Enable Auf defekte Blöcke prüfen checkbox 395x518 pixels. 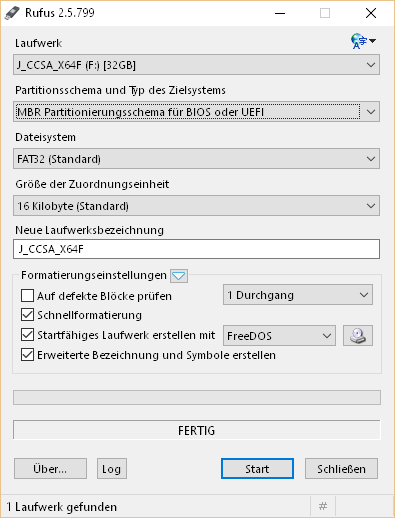click(x=27, y=296)
